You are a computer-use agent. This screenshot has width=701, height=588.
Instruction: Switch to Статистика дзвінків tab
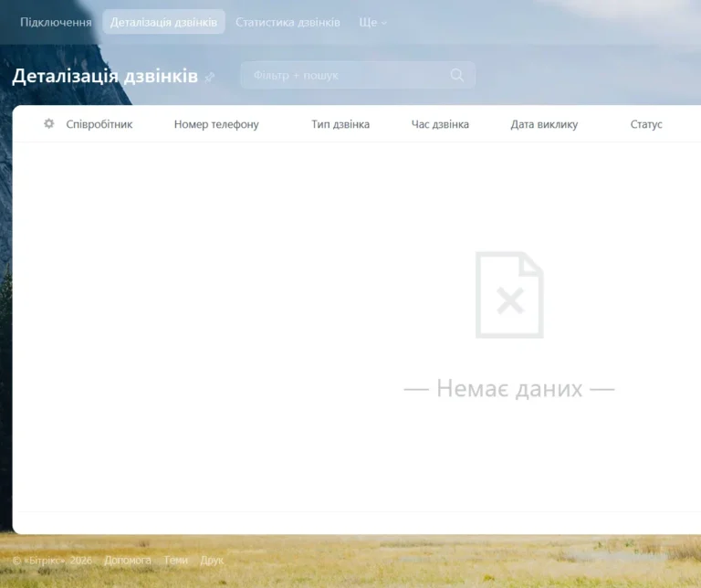[x=288, y=22]
